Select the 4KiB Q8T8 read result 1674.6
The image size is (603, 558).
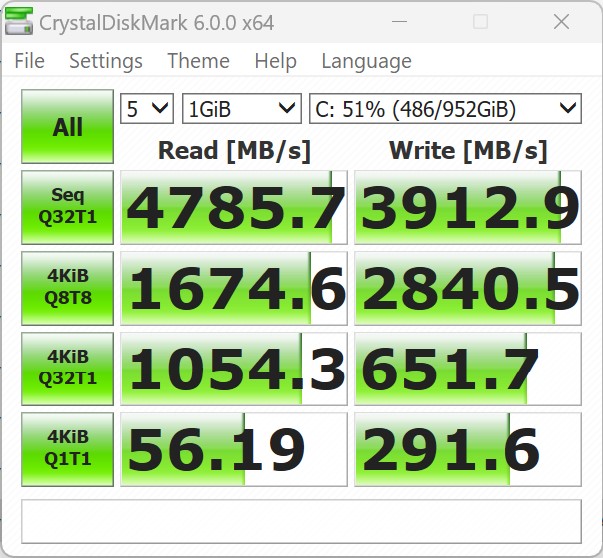234,288
